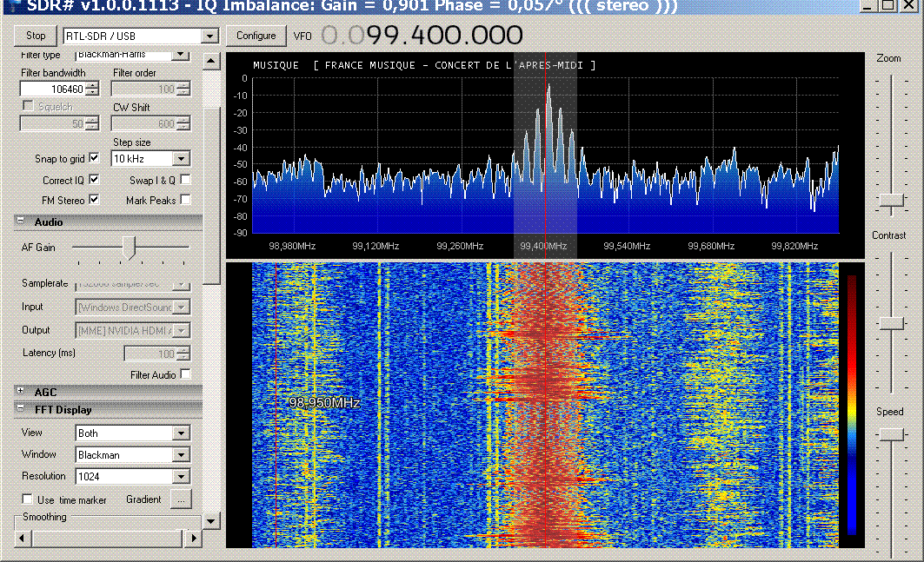
Task: Click the left panel scroll up arrow
Action: click(x=211, y=61)
